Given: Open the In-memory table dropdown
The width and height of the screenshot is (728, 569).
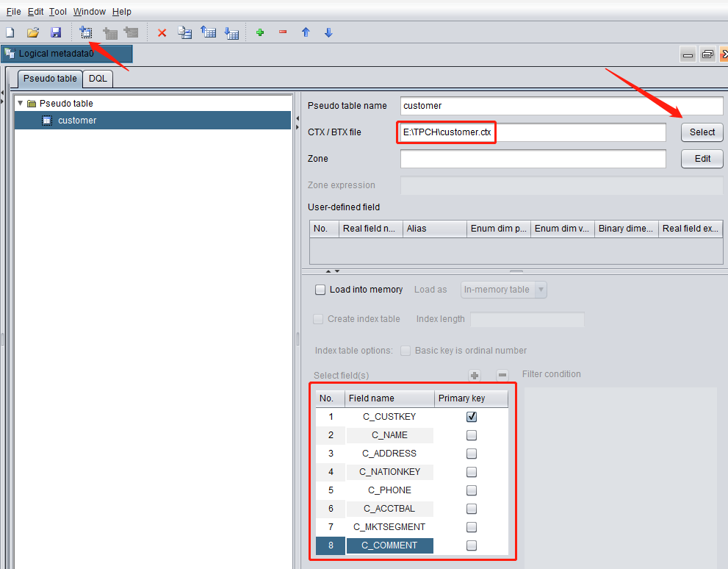Looking at the screenshot, I should pyautogui.click(x=504, y=290).
